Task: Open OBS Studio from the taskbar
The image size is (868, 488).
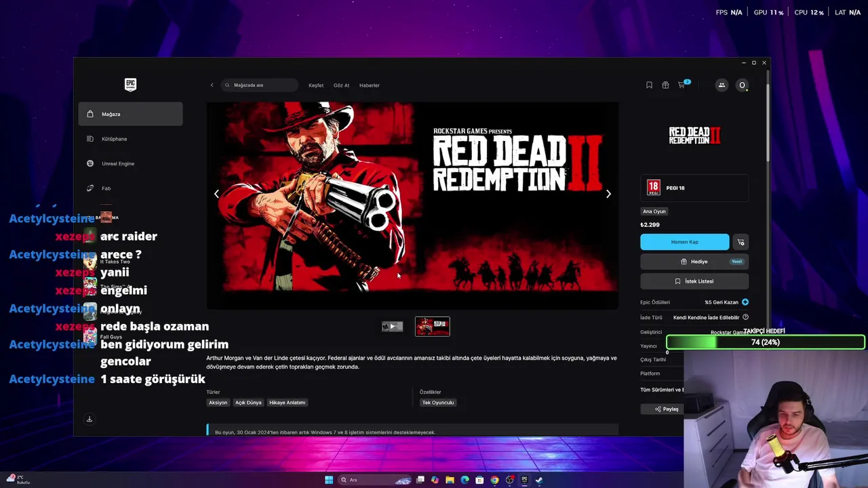Action: coord(509,480)
